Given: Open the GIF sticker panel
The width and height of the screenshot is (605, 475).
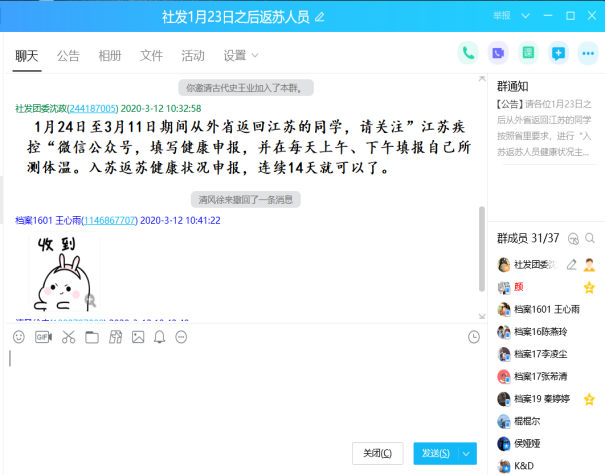Looking at the screenshot, I should pos(43,337).
